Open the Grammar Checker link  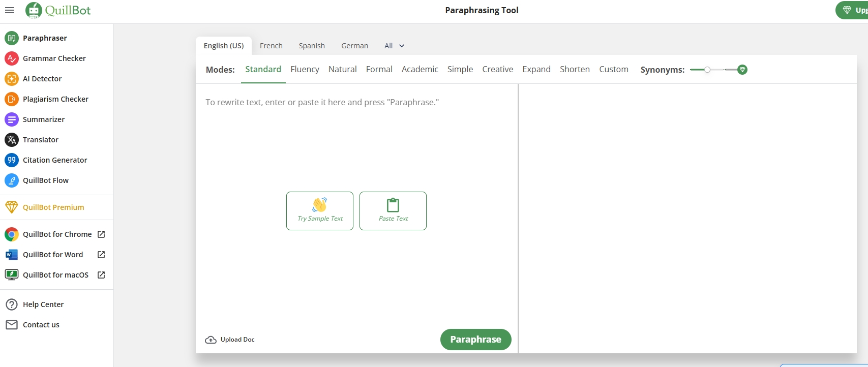tap(54, 58)
